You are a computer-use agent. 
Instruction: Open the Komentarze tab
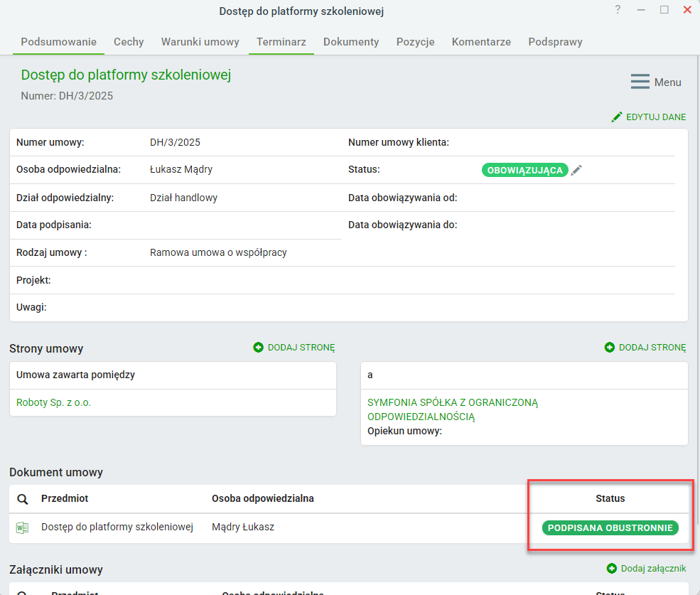pos(481,42)
